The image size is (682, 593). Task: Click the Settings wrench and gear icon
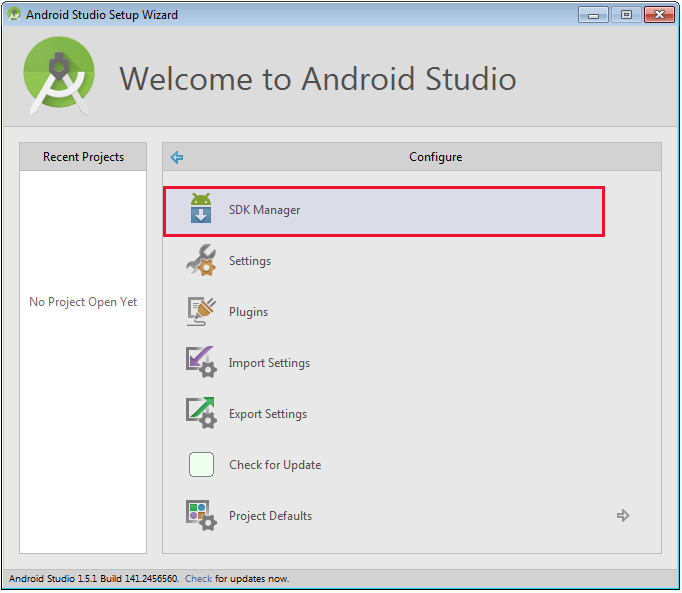click(x=201, y=260)
